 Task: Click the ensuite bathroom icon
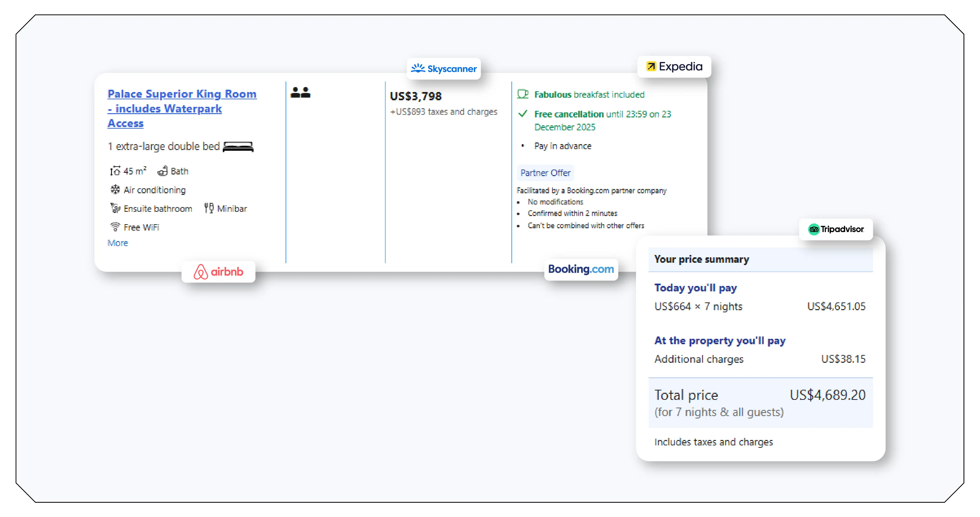tap(115, 208)
